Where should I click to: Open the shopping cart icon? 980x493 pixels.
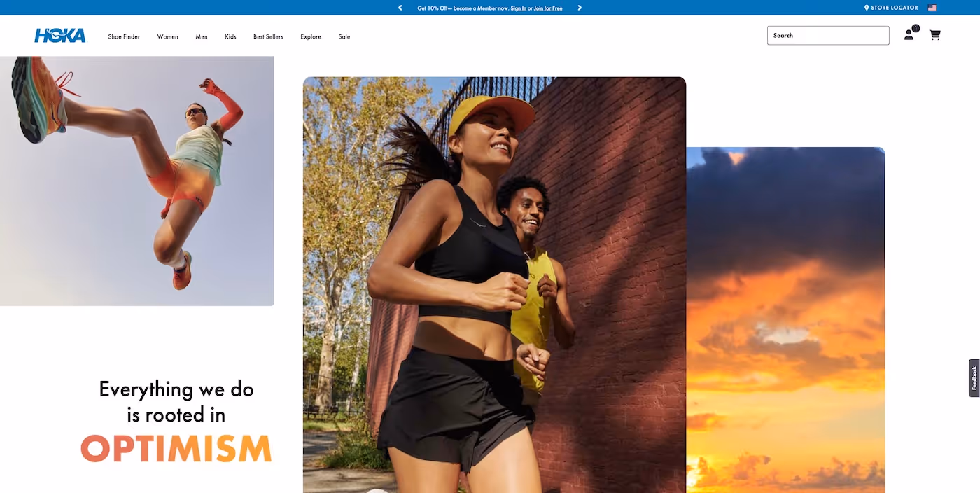pyautogui.click(x=934, y=34)
